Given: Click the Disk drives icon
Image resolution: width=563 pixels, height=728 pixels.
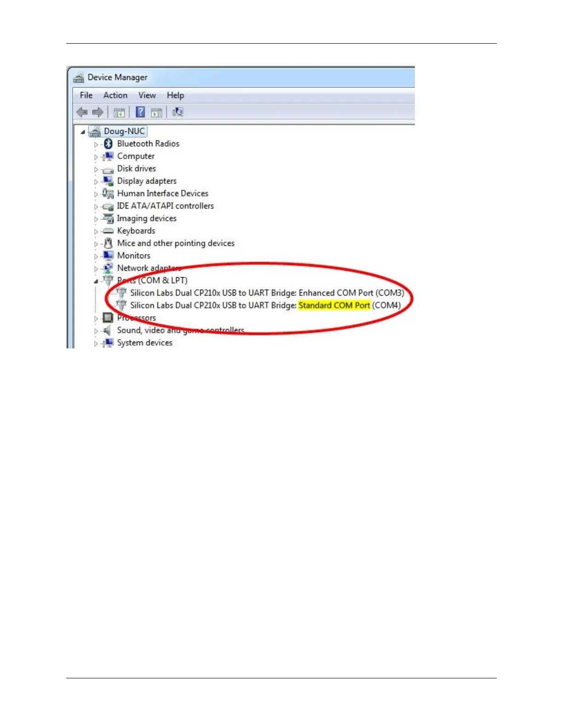Looking at the screenshot, I should (x=108, y=169).
